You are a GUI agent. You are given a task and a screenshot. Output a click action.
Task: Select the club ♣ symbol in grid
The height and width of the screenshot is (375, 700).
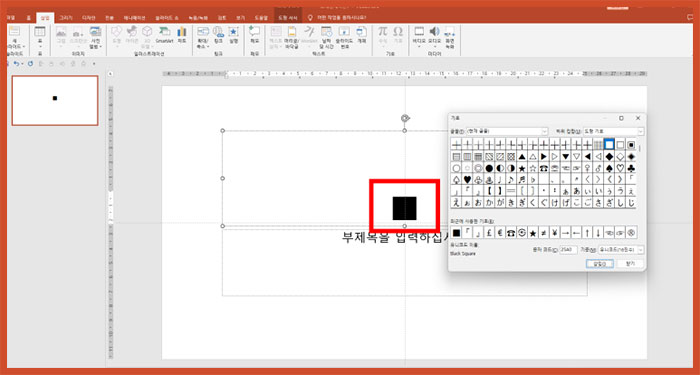tap(631, 168)
